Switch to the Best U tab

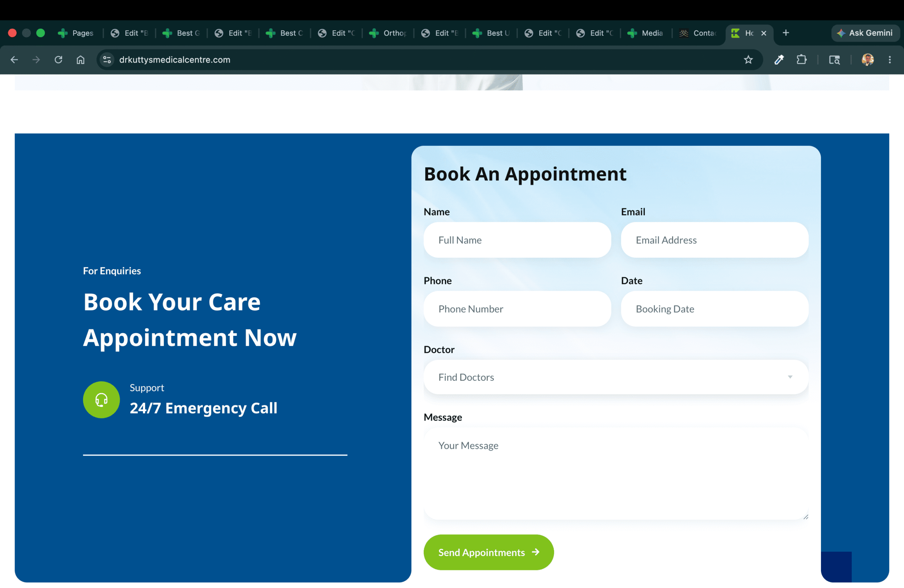[492, 33]
